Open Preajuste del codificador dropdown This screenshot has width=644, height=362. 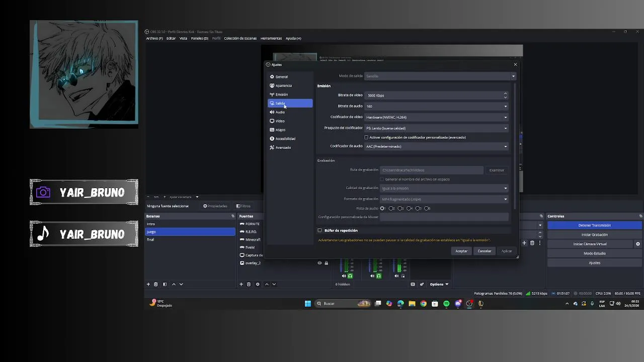pyautogui.click(x=437, y=128)
